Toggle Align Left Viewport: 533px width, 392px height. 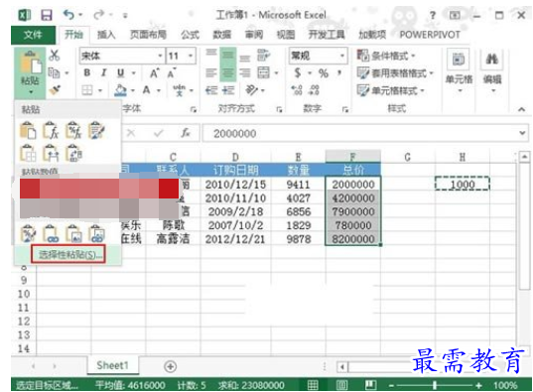pos(211,72)
